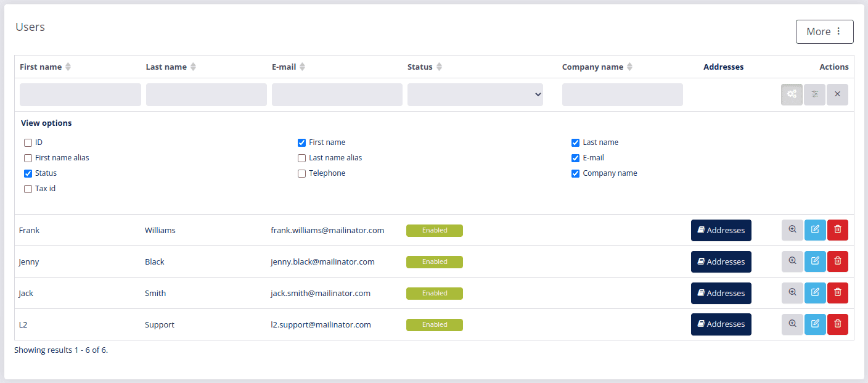Enable the Tax id column checkbox

click(28, 189)
